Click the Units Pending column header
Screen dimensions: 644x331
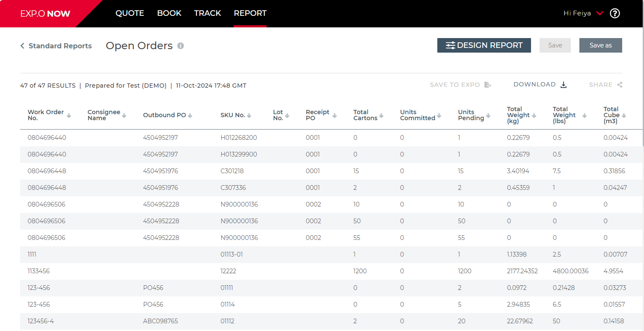(x=471, y=115)
